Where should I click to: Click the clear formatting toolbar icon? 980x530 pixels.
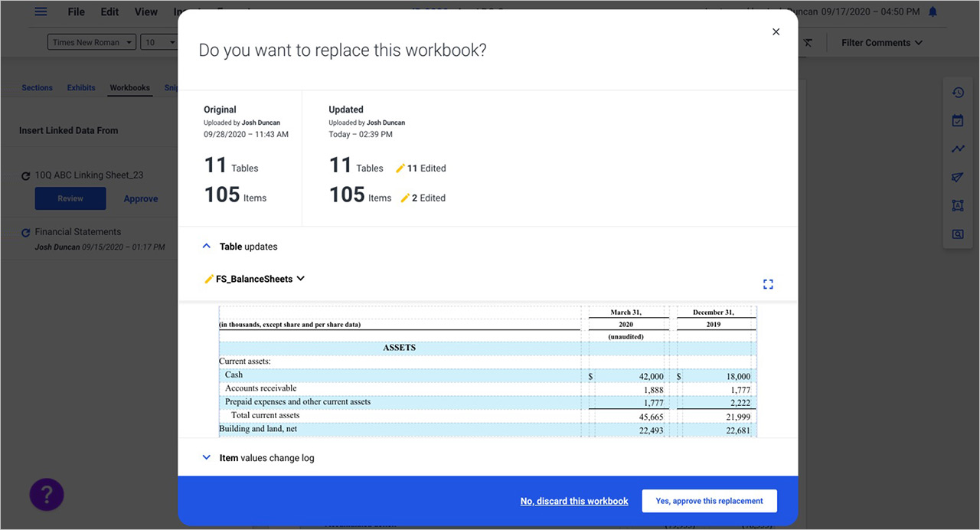coord(808,43)
